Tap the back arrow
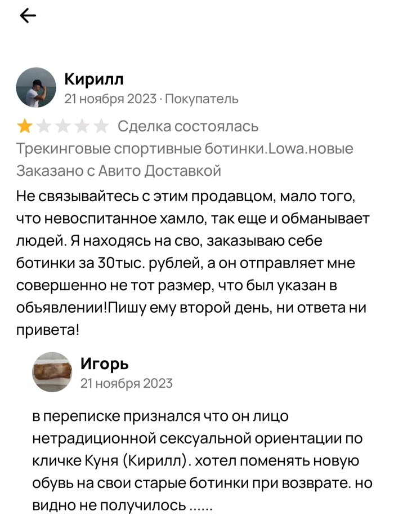This screenshot has height=532, width=394. click(x=28, y=16)
